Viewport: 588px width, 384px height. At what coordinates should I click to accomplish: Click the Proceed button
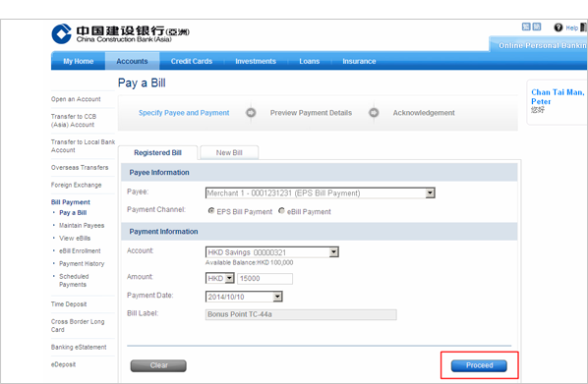[479, 365]
